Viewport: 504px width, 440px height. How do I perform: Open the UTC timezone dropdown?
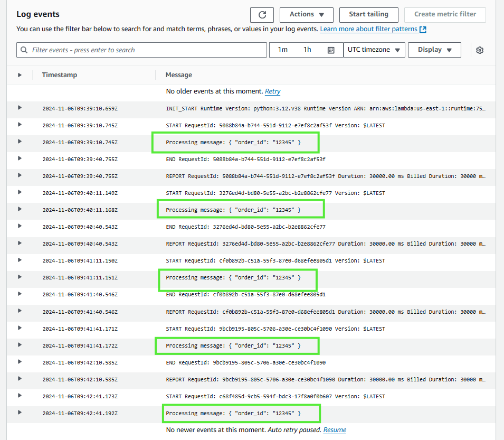click(x=374, y=50)
